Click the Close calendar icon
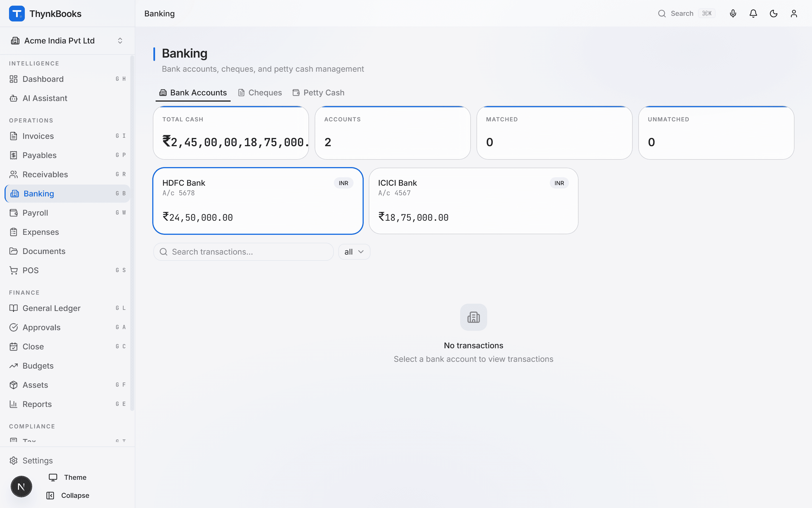 (14, 346)
